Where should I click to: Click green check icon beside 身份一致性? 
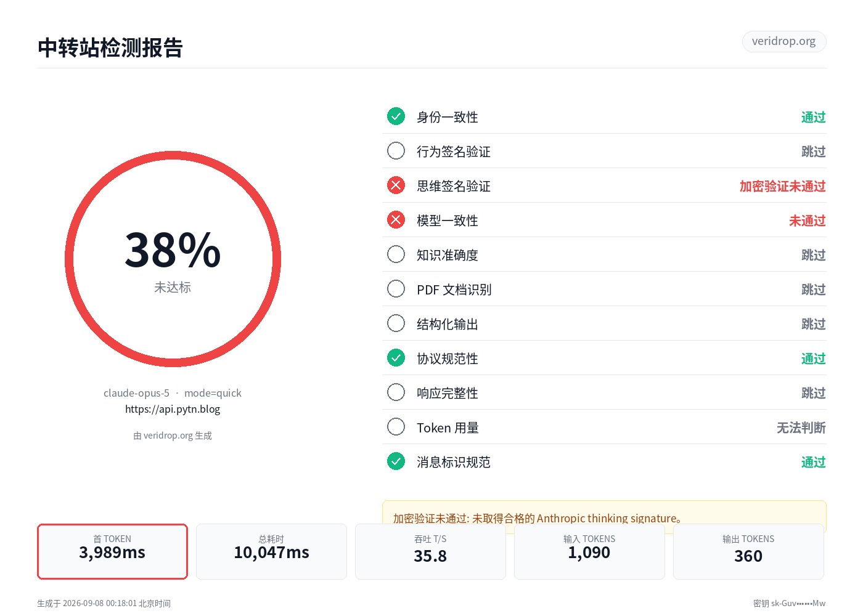click(396, 116)
